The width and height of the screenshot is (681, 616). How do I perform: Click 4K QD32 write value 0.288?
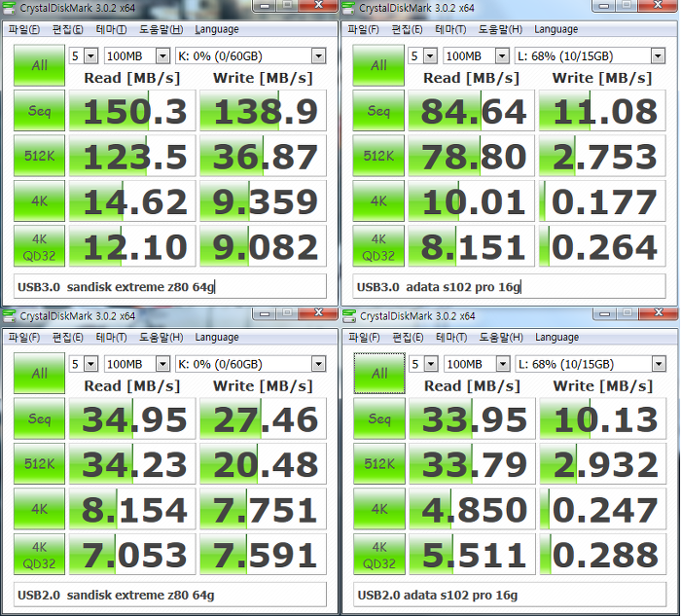pyautogui.click(x=603, y=554)
